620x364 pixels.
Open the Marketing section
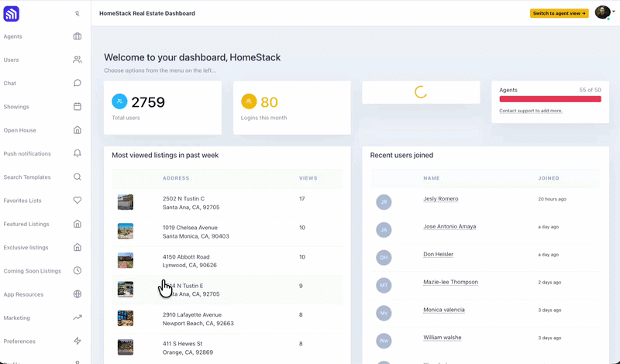point(16,318)
